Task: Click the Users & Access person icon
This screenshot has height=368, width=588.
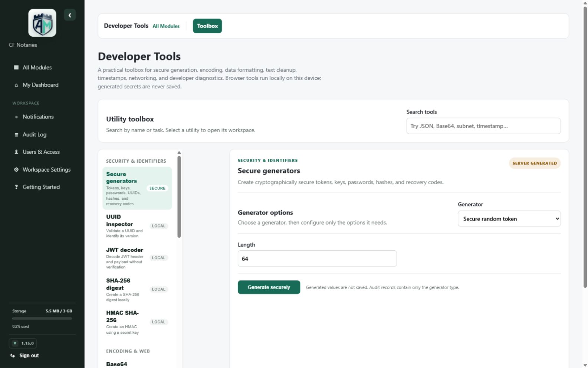Action: [16, 152]
